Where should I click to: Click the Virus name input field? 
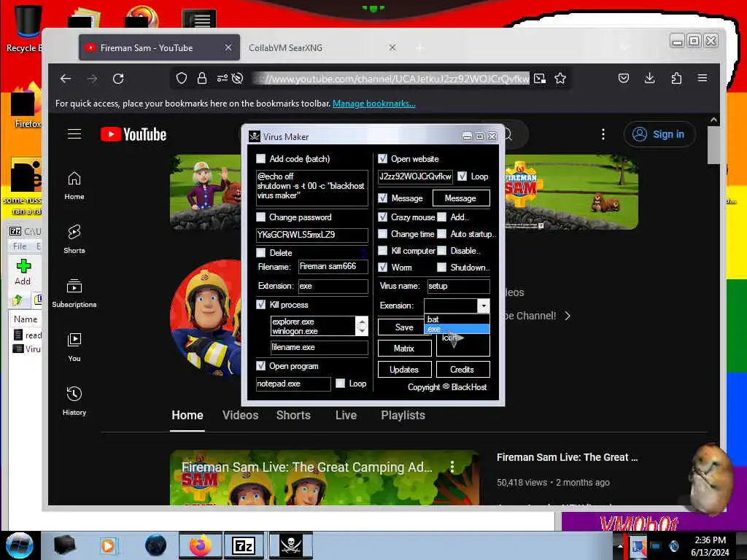[458, 286]
